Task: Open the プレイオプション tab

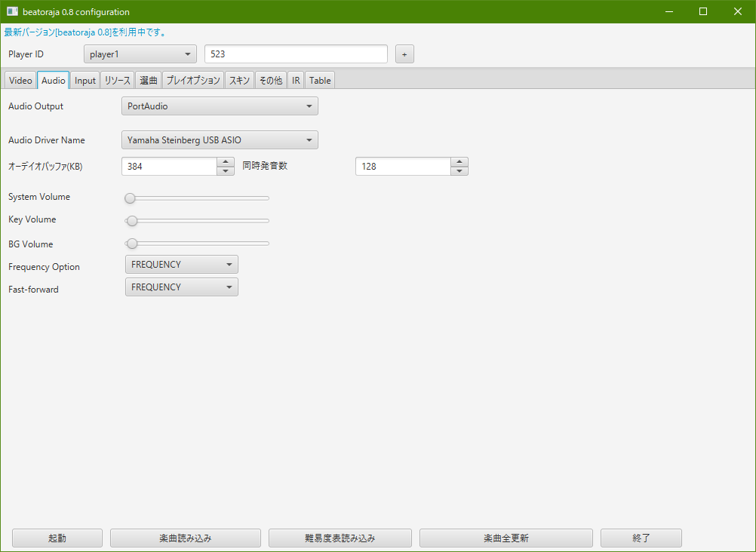Action: (x=193, y=81)
